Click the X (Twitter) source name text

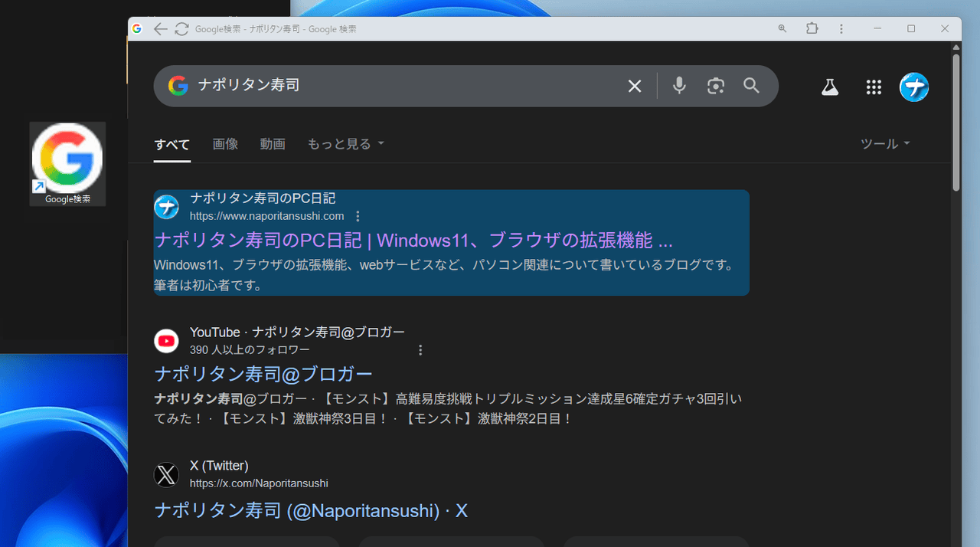219,466
